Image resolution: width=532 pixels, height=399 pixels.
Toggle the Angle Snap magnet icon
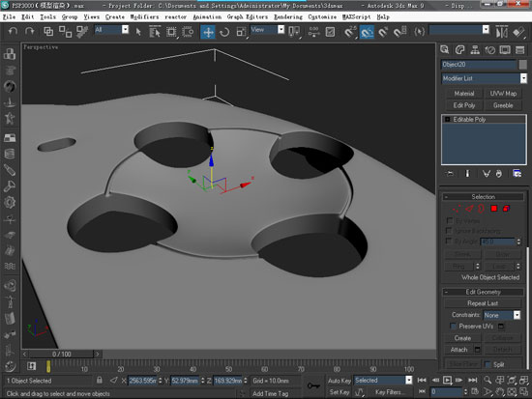pyautogui.click(x=367, y=32)
